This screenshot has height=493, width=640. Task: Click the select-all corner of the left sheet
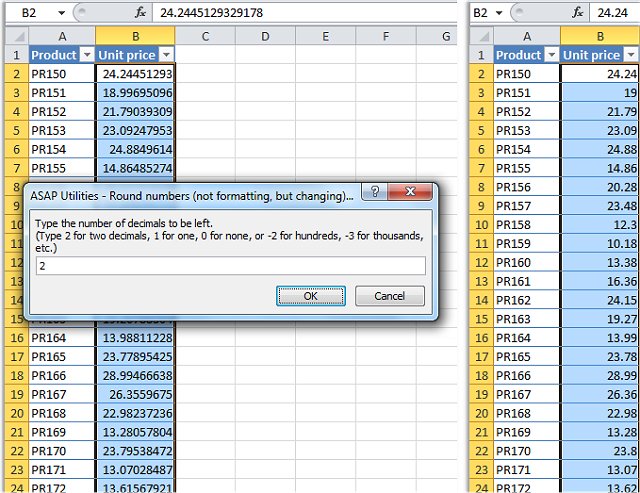16,36
